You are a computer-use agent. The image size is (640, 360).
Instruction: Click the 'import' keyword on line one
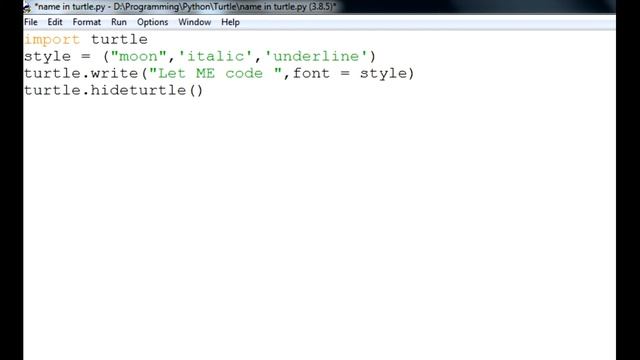[52, 40]
